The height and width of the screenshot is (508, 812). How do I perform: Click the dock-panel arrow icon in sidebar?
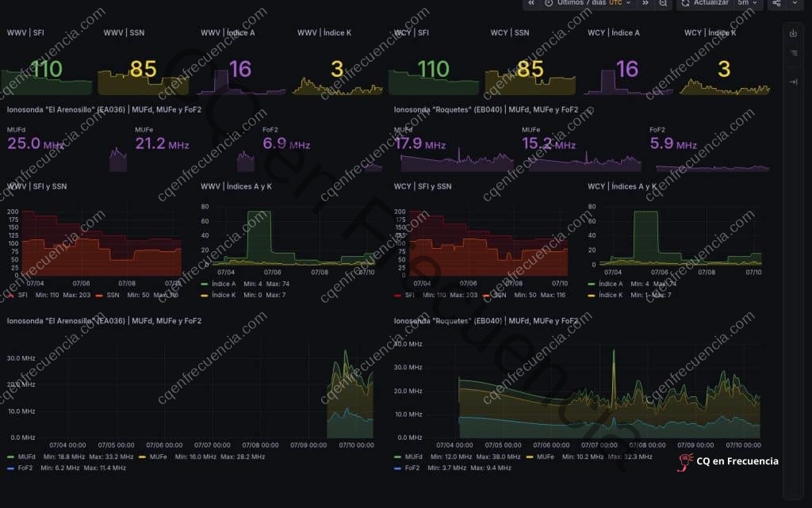coord(793,82)
